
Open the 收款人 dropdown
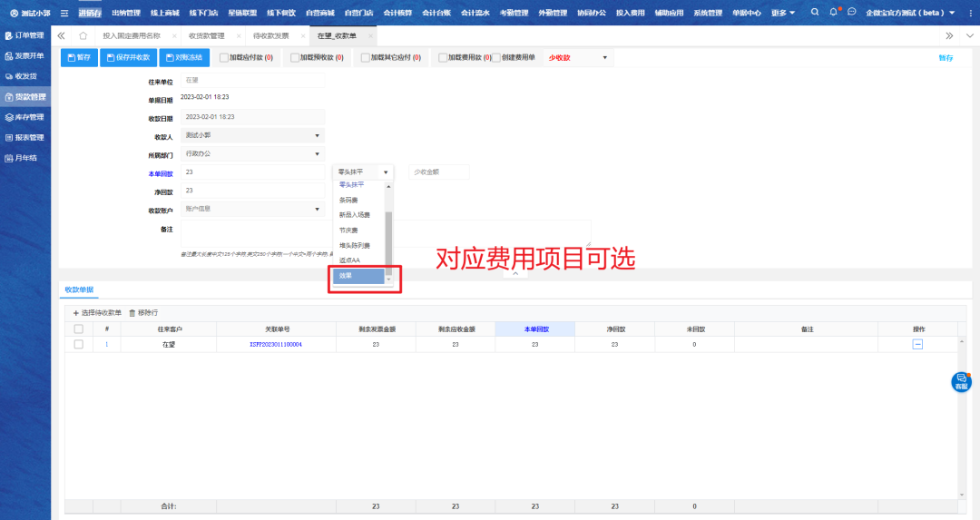(253, 135)
